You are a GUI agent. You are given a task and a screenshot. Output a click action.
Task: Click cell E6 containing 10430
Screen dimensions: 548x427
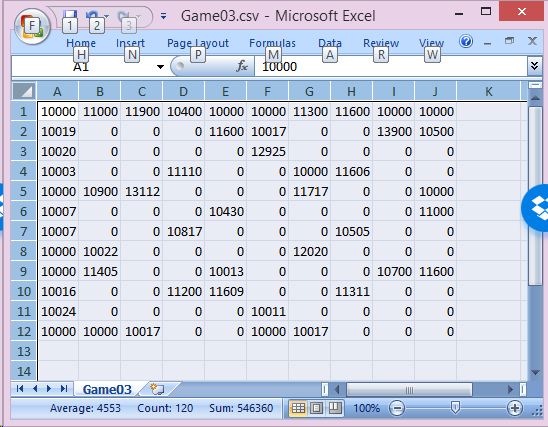pyautogui.click(x=225, y=211)
